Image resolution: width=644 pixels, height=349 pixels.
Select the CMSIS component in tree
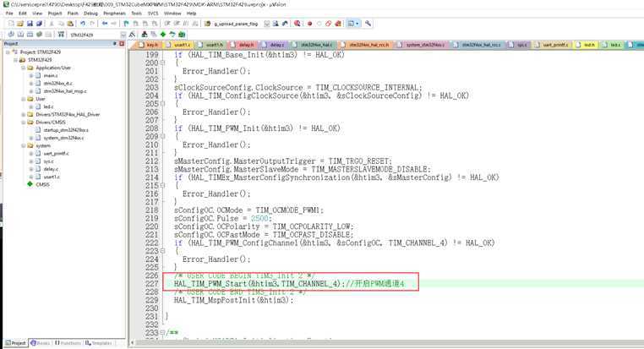click(42, 185)
